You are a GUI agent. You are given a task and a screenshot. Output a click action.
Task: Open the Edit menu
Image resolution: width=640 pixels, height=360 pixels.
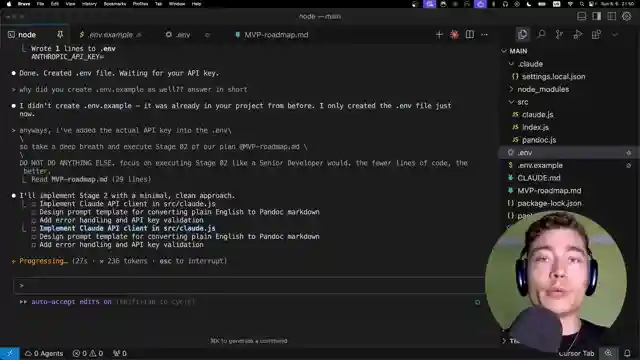point(55,4)
